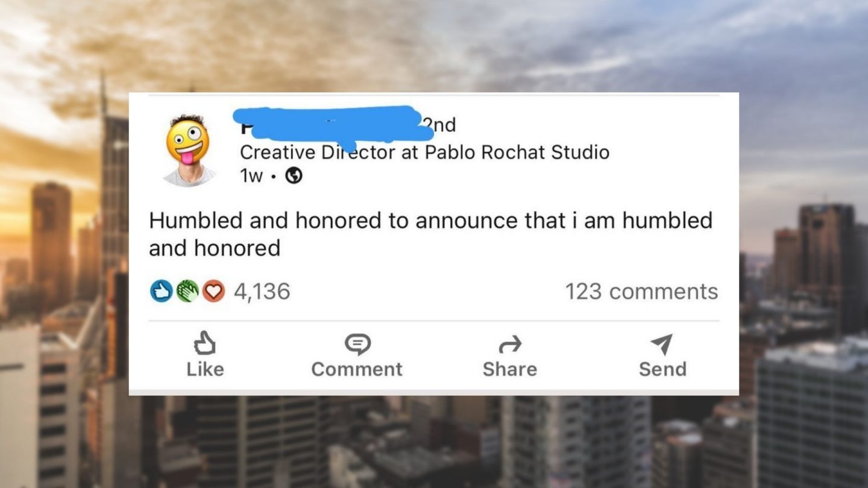Viewport: 868px width, 488px height.
Task: Click the curved arrow Share icon
Action: pyautogui.click(x=510, y=344)
